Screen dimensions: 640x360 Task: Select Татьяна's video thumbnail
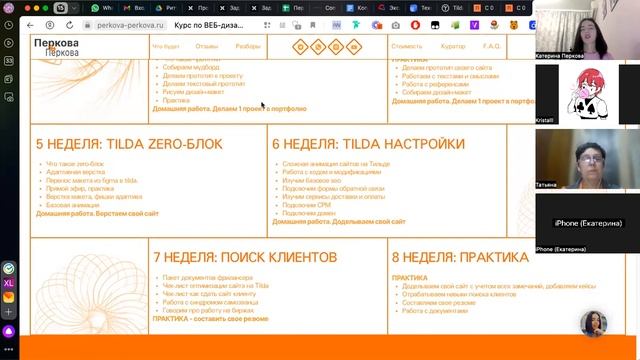pos(588,159)
